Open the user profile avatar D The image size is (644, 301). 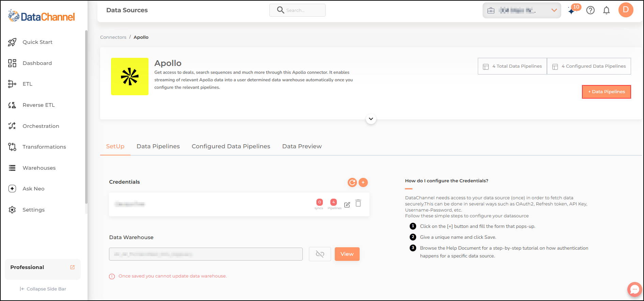pos(626,10)
